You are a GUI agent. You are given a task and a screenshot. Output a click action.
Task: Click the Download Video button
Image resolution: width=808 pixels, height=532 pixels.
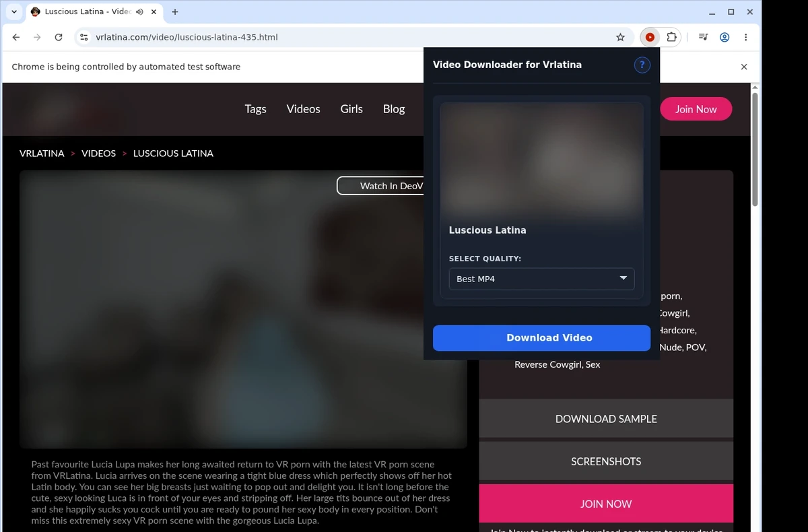541,338
